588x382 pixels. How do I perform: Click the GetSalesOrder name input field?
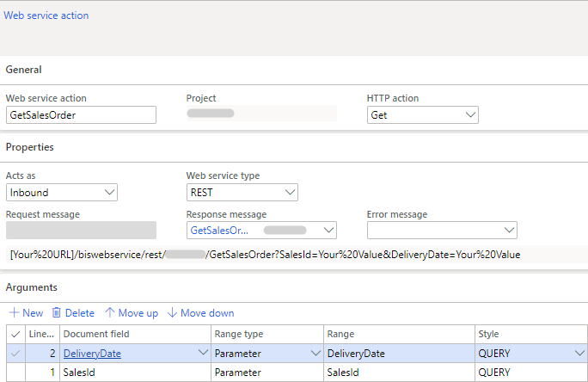(x=81, y=114)
